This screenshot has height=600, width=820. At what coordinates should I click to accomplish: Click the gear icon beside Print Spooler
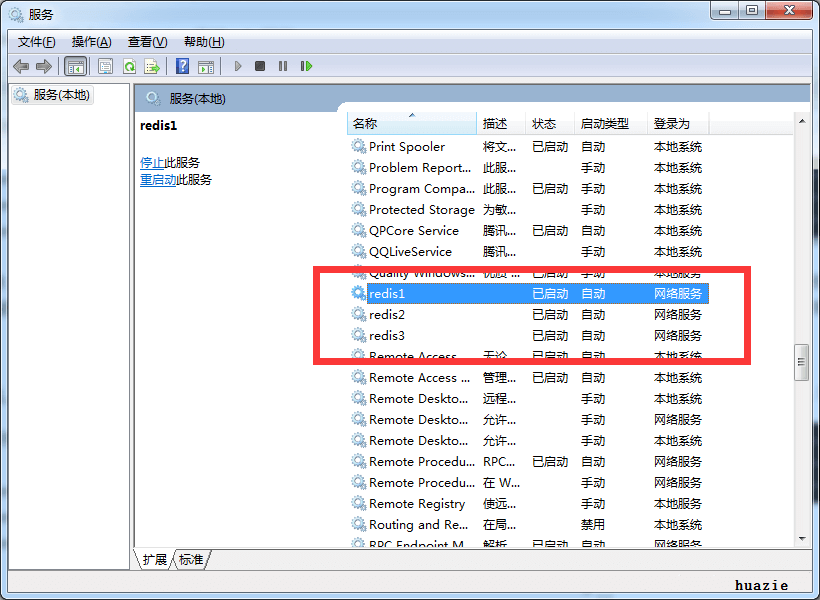coord(358,146)
